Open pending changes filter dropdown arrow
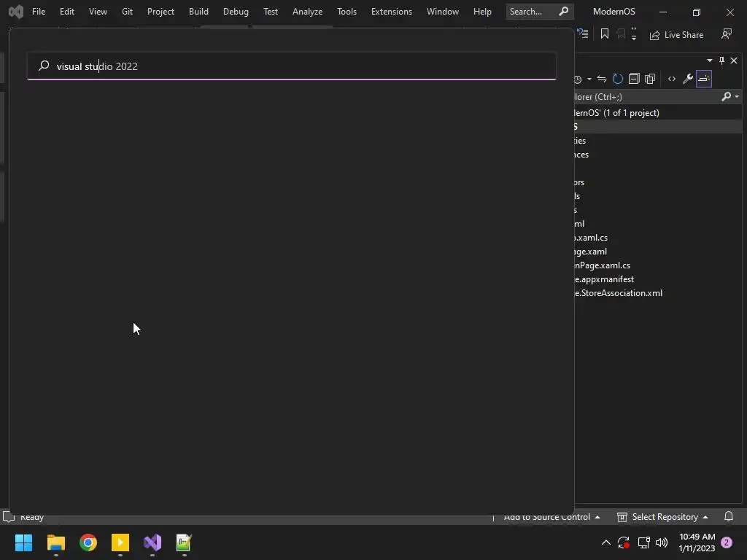 tap(589, 79)
